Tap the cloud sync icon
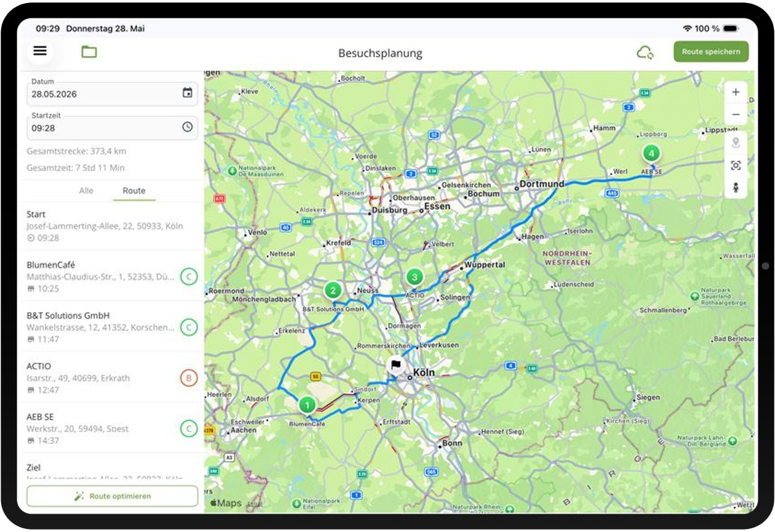The width and height of the screenshot is (775, 532). (x=645, y=52)
